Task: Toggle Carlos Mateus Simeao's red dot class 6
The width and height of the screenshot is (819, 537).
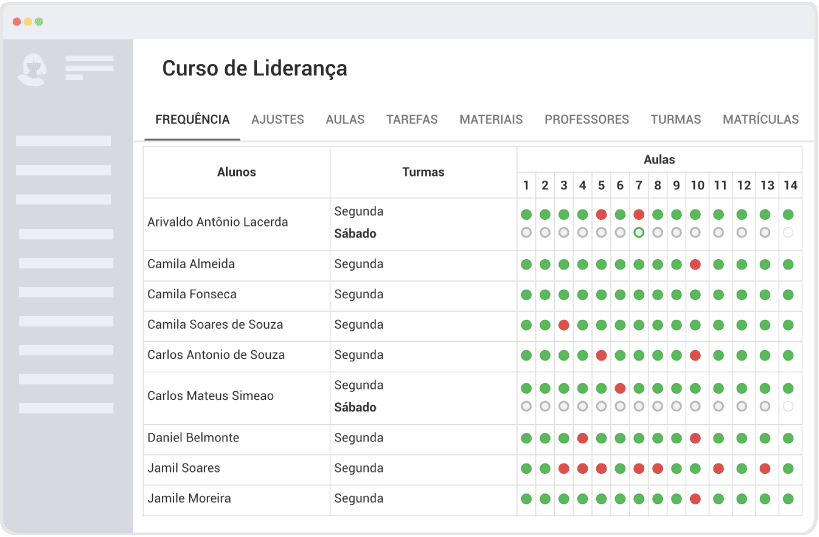Action: point(620,388)
